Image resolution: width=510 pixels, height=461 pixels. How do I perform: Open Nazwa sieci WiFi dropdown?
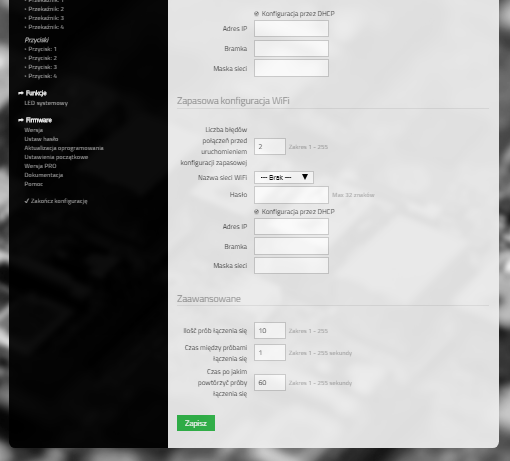[284, 178]
